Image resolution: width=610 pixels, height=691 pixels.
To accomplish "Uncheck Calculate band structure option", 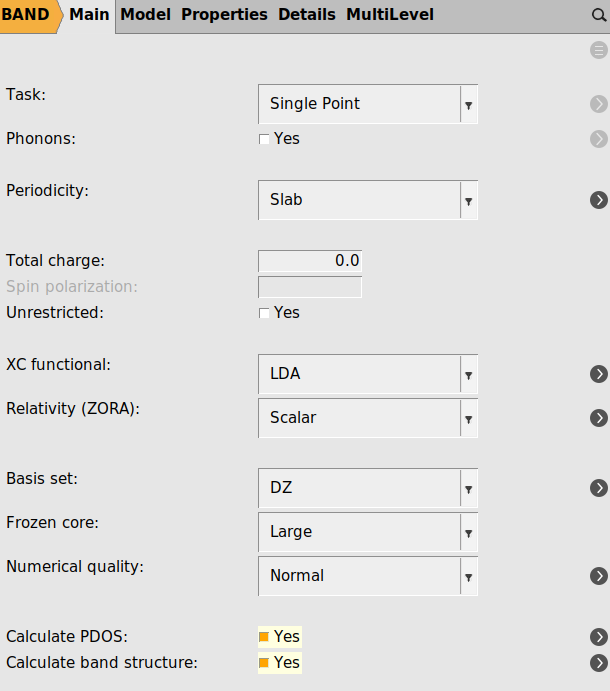I will click(265, 663).
